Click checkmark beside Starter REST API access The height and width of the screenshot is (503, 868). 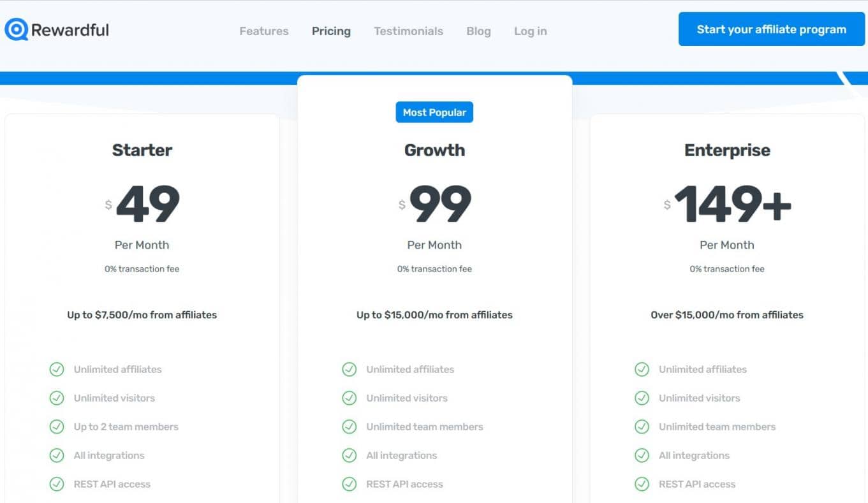(57, 484)
